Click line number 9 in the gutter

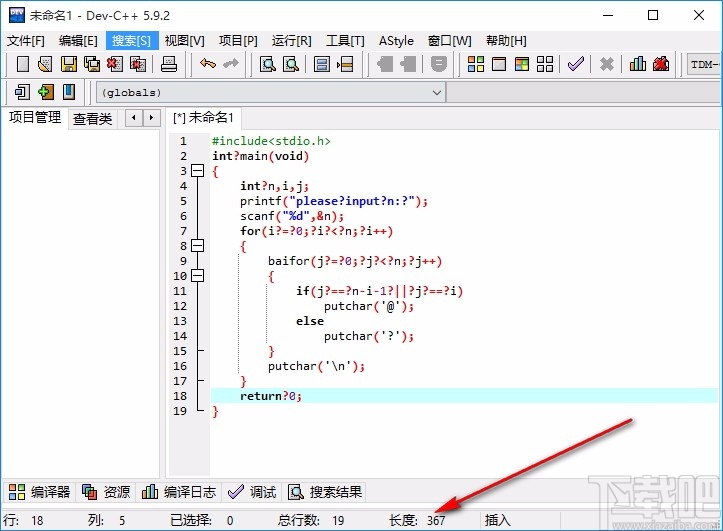[183, 261]
